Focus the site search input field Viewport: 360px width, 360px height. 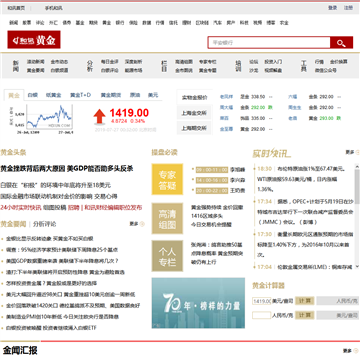click(x=269, y=43)
